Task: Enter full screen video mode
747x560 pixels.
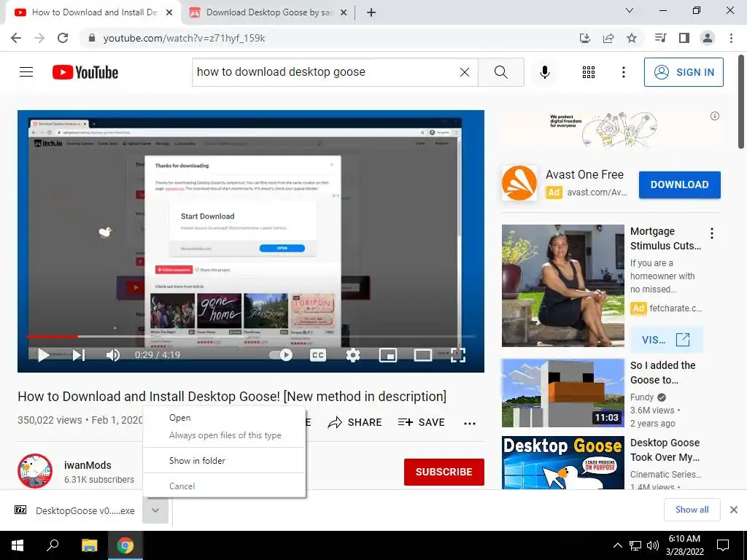Action: point(458,355)
